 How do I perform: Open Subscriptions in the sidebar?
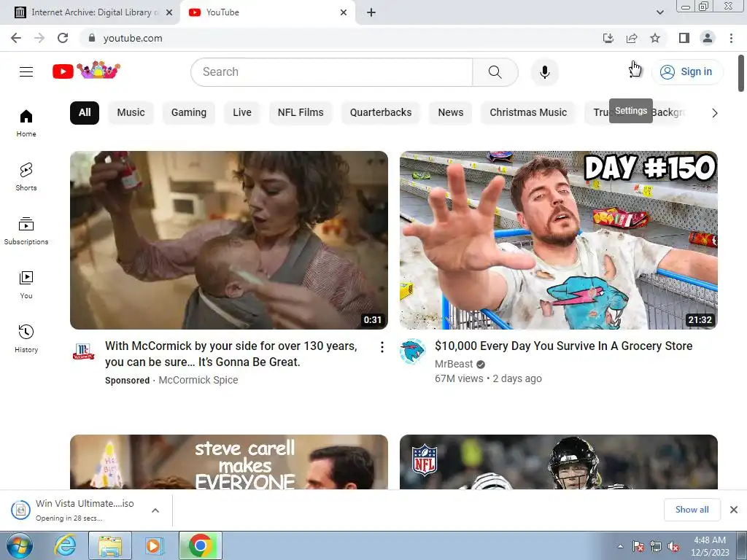tap(26, 231)
